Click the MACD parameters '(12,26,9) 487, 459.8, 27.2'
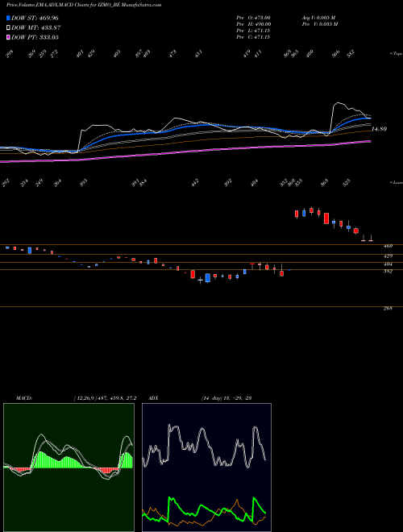Image resolution: width=403 pixels, height=532 pixels. (x=105, y=398)
